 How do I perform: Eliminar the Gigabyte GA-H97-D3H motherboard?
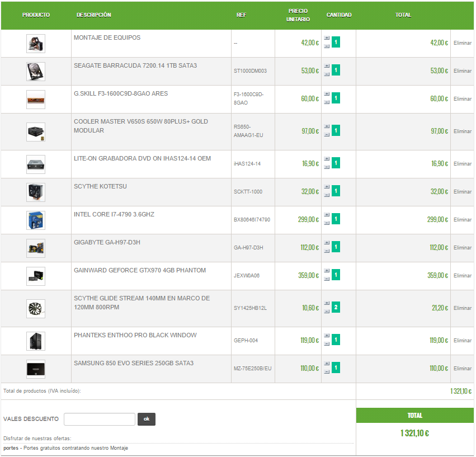(463, 248)
